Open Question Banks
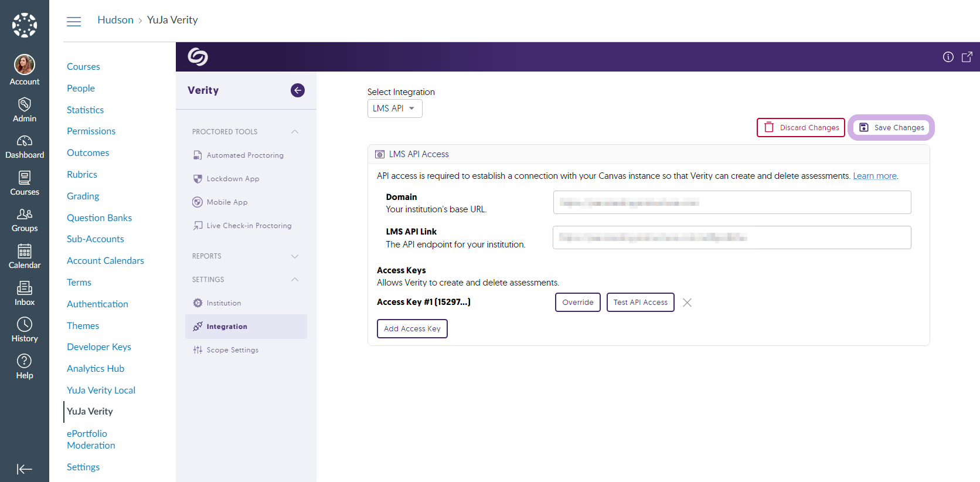 click(x=99, y=218)
